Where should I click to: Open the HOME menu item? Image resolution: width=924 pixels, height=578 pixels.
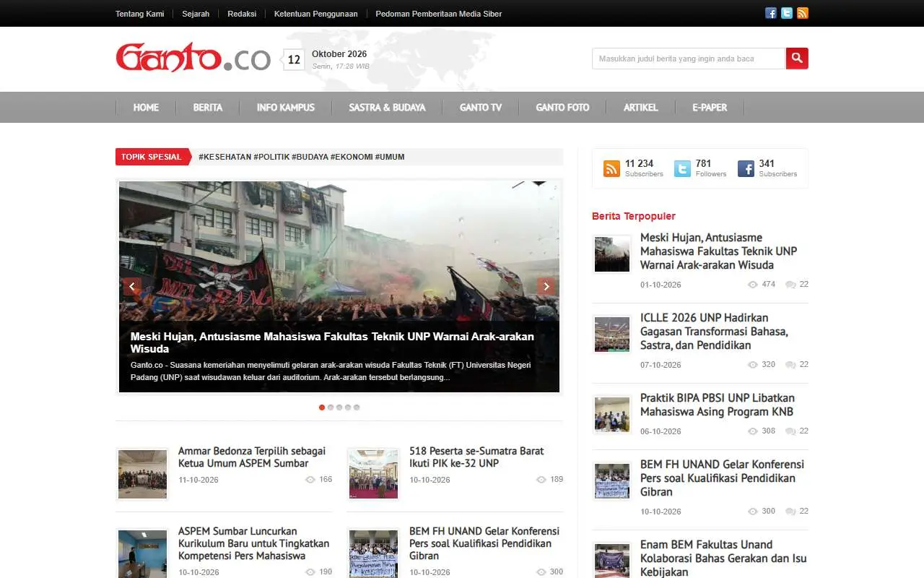click(x=146, y=107)
